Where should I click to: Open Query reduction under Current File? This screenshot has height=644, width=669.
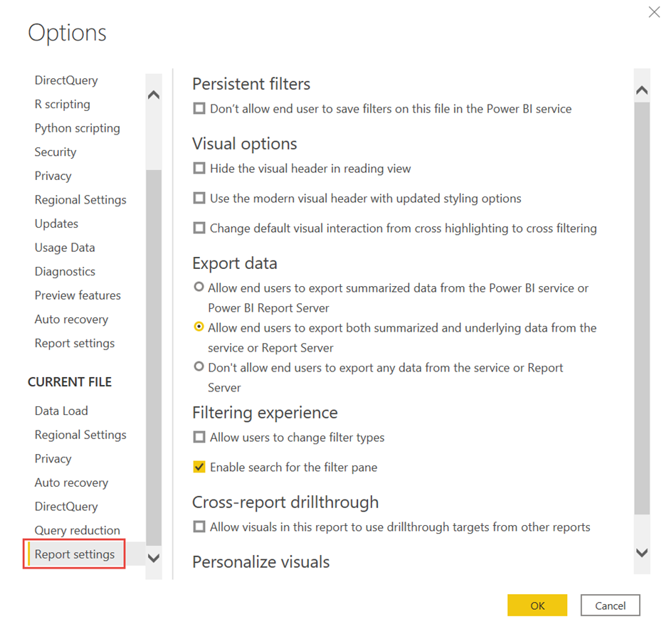[x=77, y=530]
